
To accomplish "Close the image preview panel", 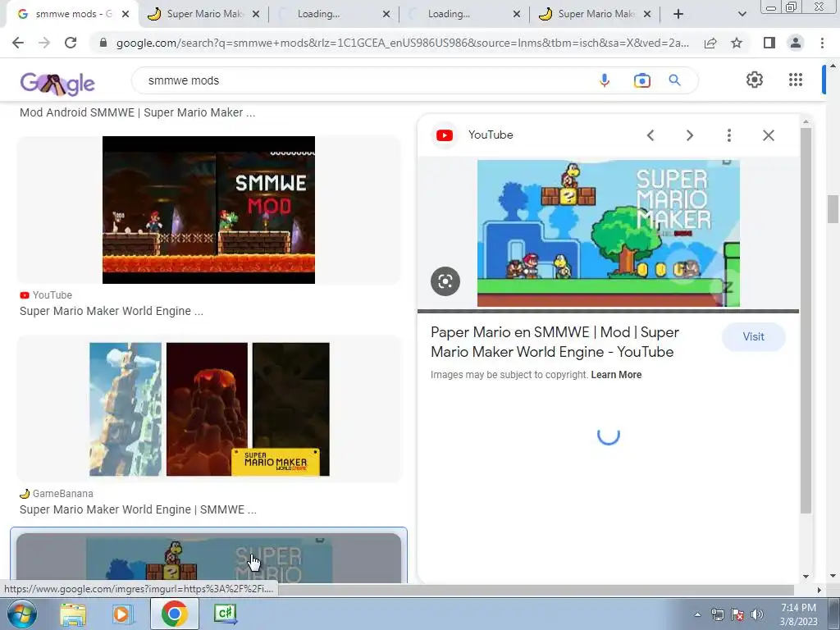I will pos(768,135).
